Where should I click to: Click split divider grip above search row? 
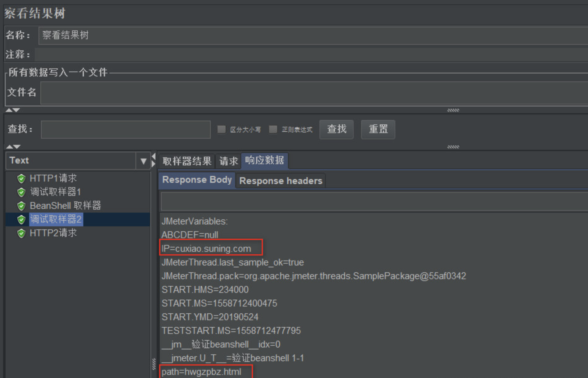tap(453, 110)
